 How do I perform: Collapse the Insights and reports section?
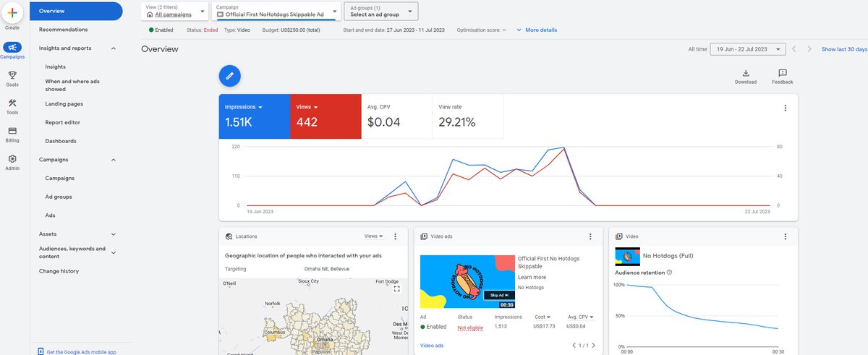(114, 48)
